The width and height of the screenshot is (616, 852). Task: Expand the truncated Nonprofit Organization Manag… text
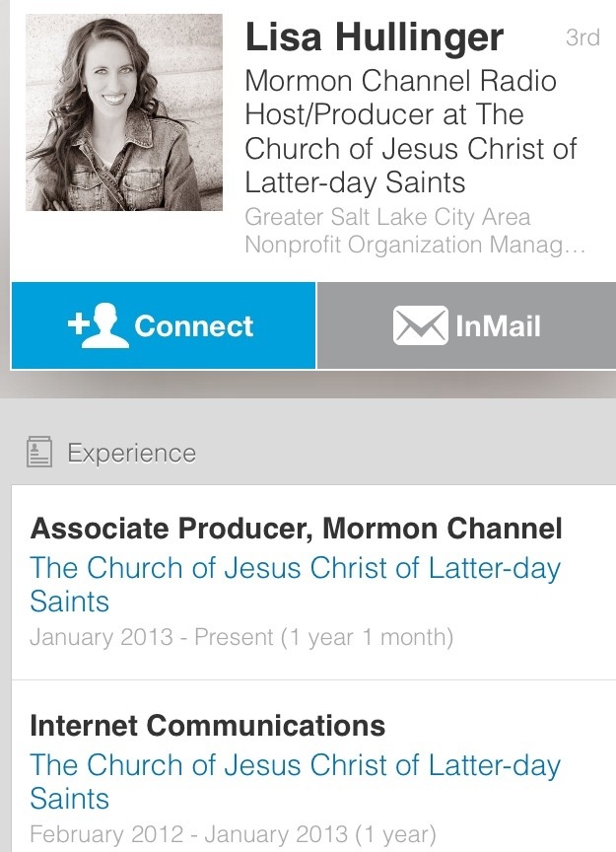point(415,244)
